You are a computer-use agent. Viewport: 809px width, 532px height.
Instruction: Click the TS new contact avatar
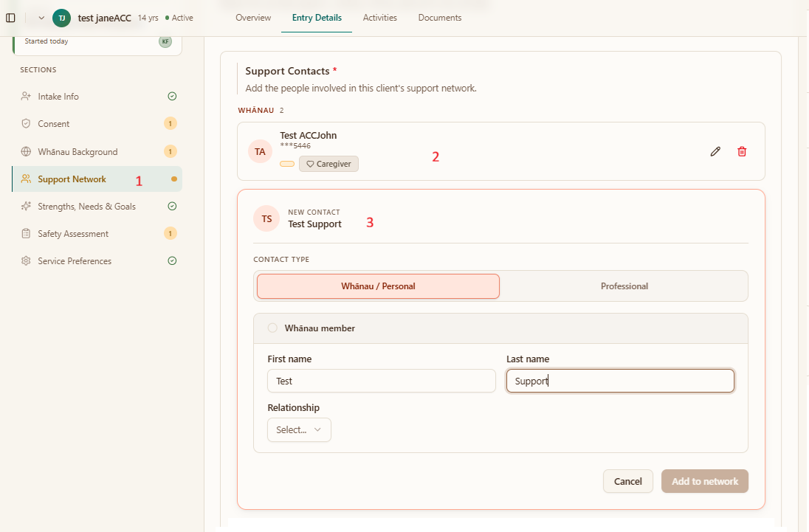pyautogui.click(x=266, y=218)
